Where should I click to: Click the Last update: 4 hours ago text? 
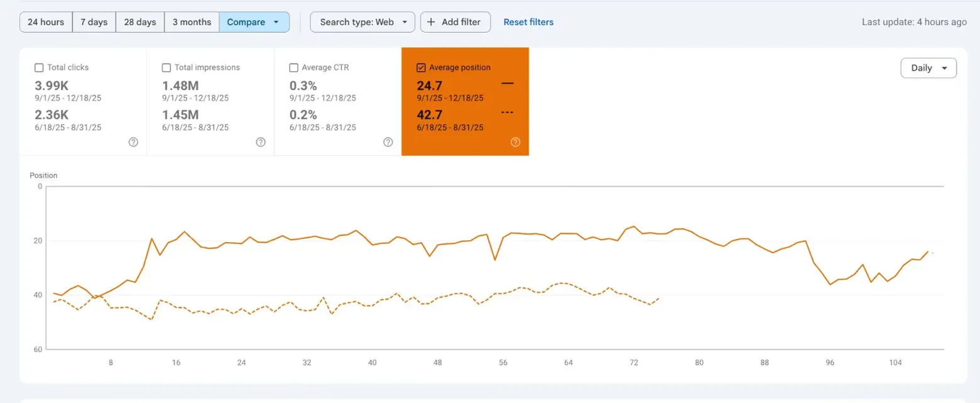point(914,22)
